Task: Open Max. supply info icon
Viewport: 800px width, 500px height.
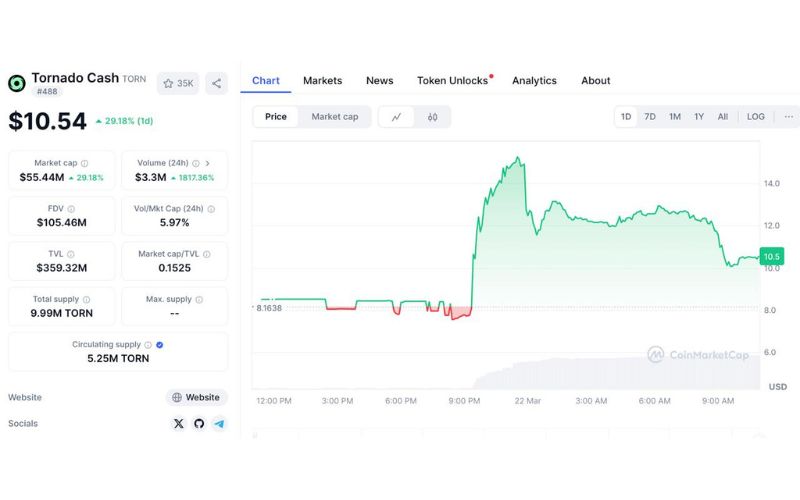Action: click(199, 299)
